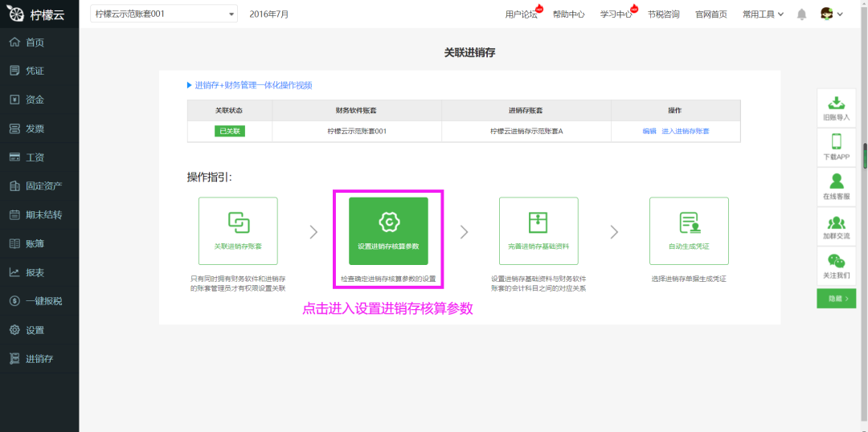The image size is (868, 432).
Task: Click the 进销存 sidebar icon
Action: [15, 358]
